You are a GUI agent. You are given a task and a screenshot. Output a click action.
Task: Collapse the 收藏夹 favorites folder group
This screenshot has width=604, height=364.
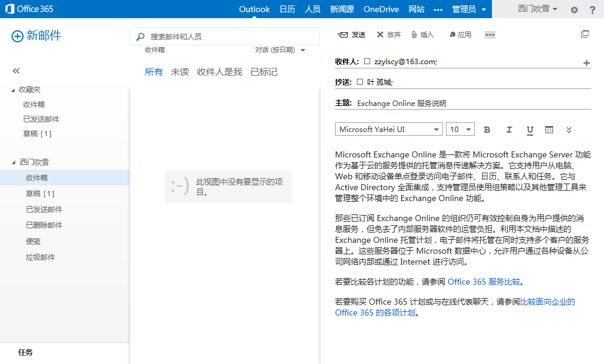tap(14, 90)
